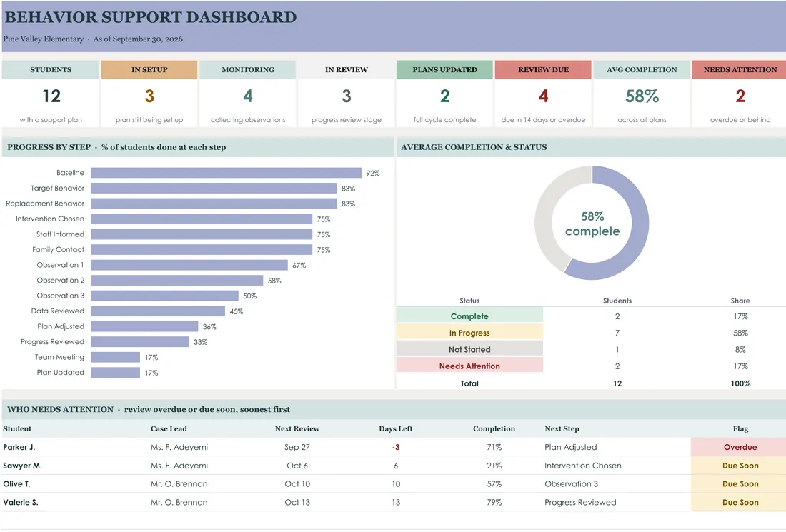The height and width of the screenshot is (532, 786).
Task: Click the Behavior Support Dashboard title
Action: click(150, 17)
